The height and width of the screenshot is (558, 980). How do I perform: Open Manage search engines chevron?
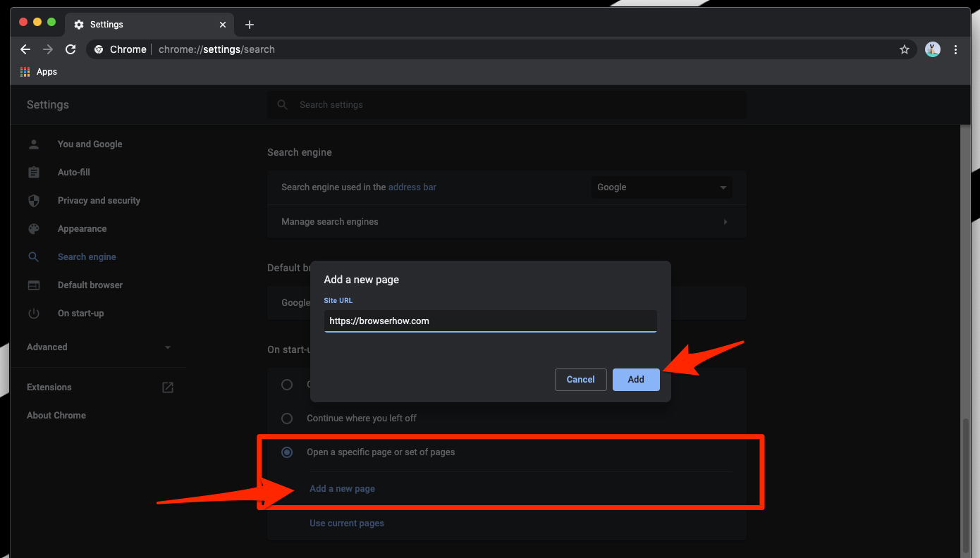pos(725,222)
